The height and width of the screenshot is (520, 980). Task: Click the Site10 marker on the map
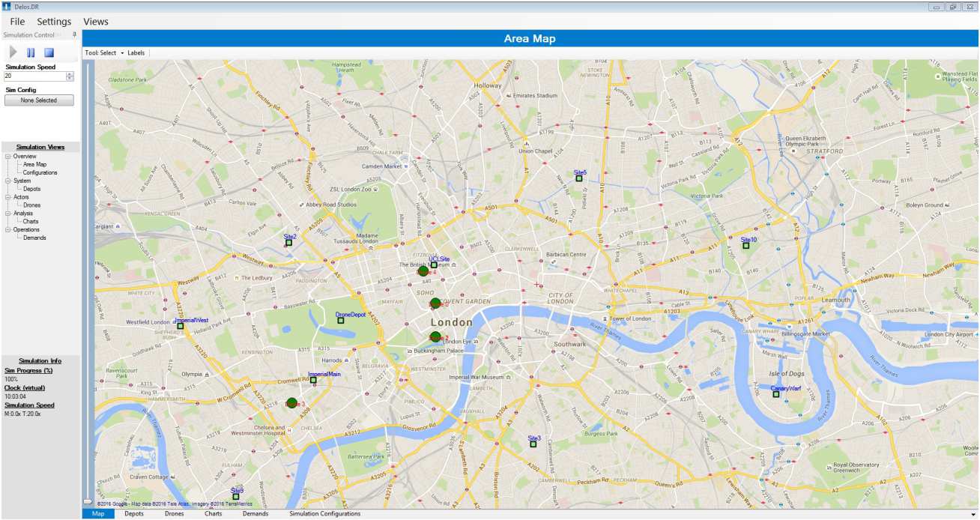click(745, 246)
